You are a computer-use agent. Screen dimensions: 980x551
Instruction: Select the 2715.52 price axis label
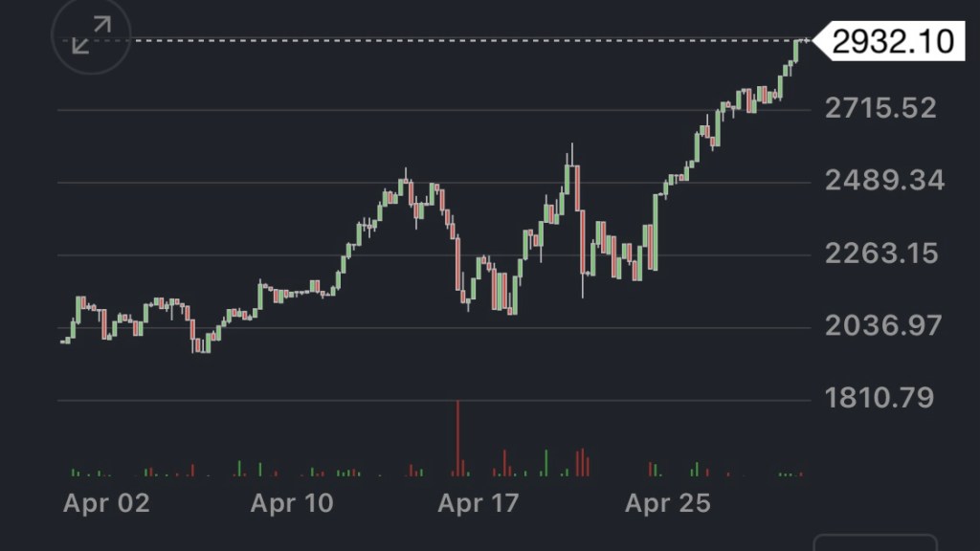pos(880,108)
